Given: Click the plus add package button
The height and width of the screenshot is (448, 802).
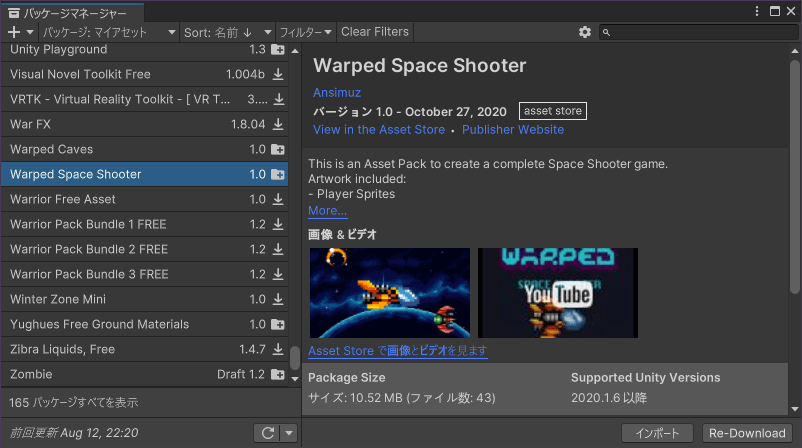Looking at the screenshot, I should coord(14,32).
